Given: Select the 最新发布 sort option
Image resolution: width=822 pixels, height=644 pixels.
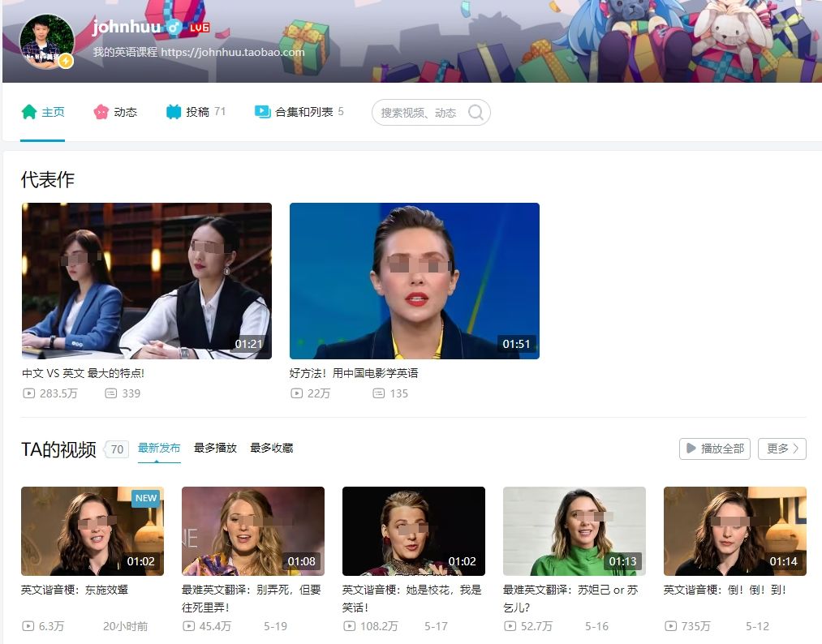Looking at the screenshot, I should [x=160, y=447].
